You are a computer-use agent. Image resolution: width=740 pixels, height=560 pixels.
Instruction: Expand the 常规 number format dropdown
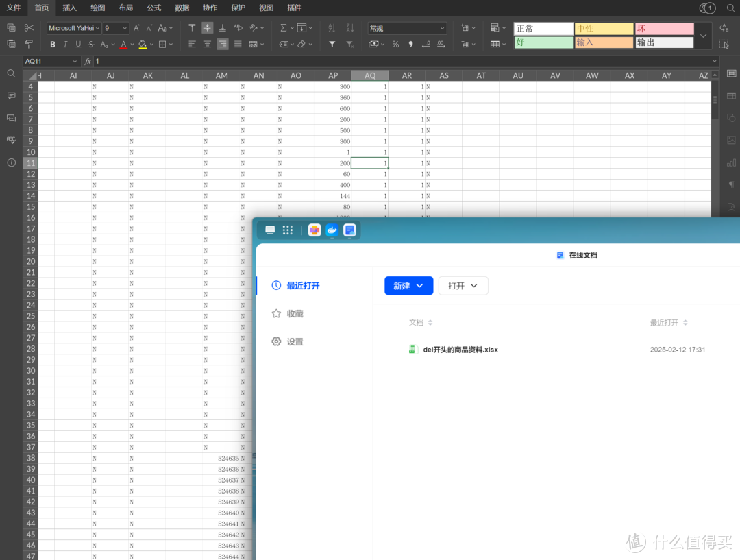[407, 28]
